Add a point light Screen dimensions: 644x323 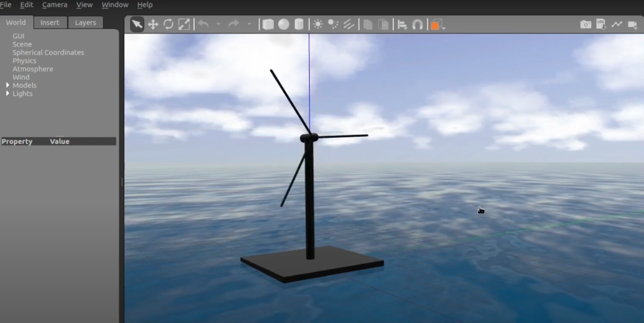(x=318, y=24)
